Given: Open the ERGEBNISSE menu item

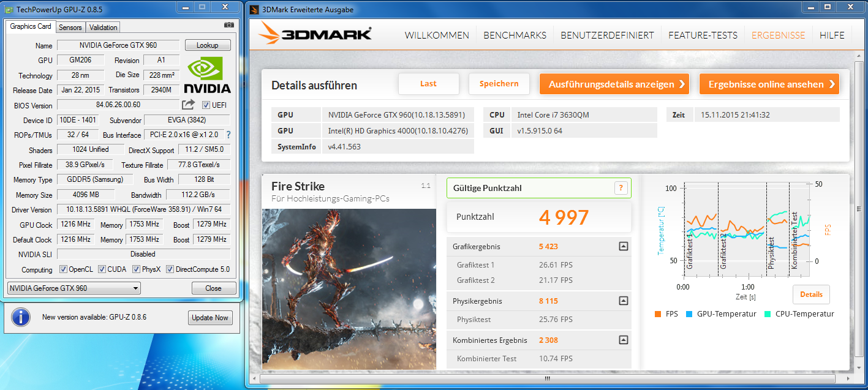Looking at the screenshot, I should tap(778, 36).
